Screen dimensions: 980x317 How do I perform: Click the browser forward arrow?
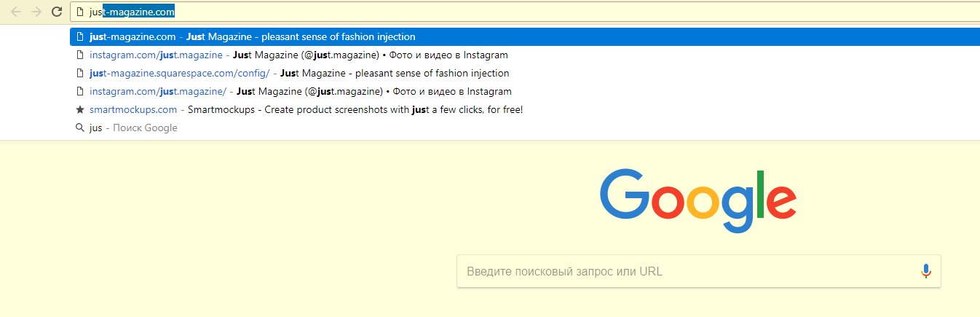(36, 12)
